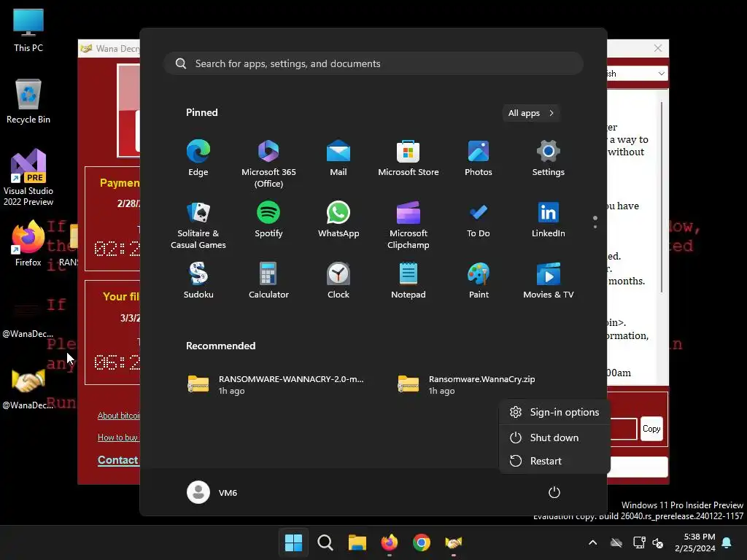Viewport: 747px width, 560px height.
Task: Open taskbar Search
Action: coord(325,542)
